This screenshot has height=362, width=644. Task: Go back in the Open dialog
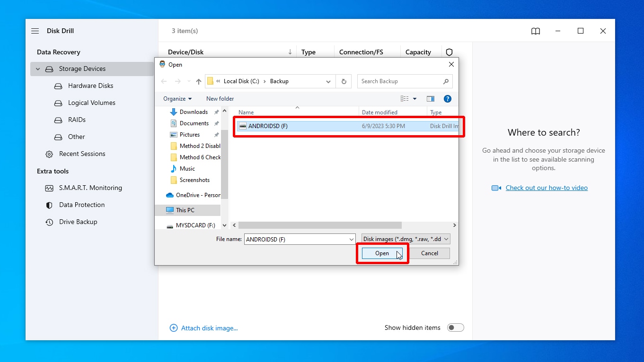click(164, 81)
